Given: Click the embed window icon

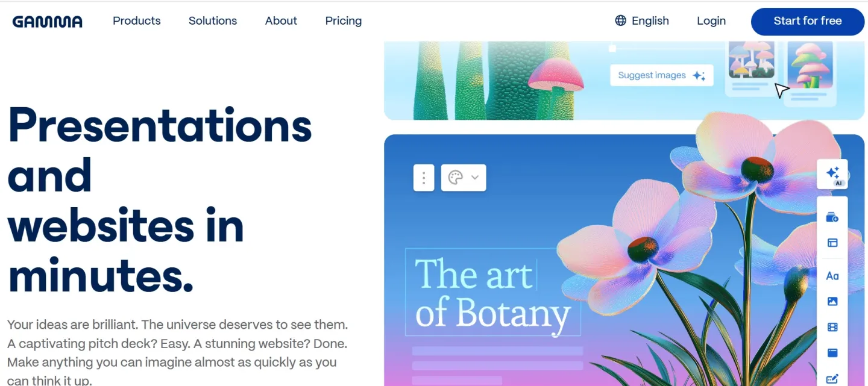Looking at the screenshot, I should [832, 353].
